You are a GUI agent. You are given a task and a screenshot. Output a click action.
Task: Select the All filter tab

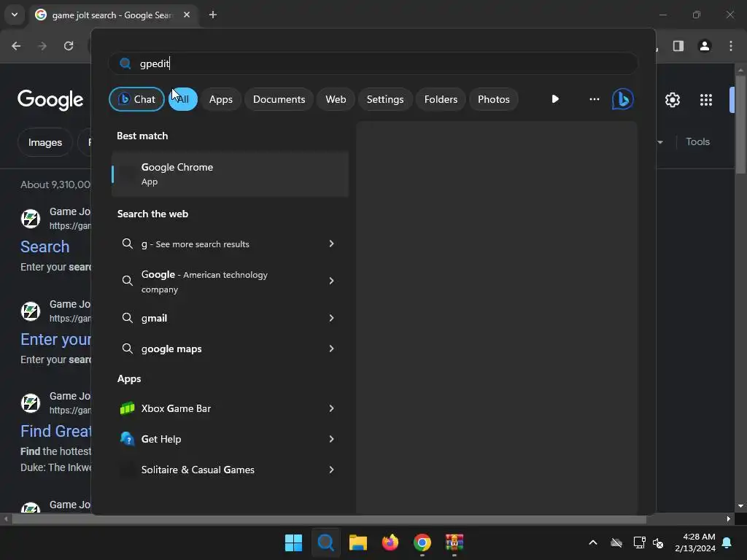click(183, 99)
